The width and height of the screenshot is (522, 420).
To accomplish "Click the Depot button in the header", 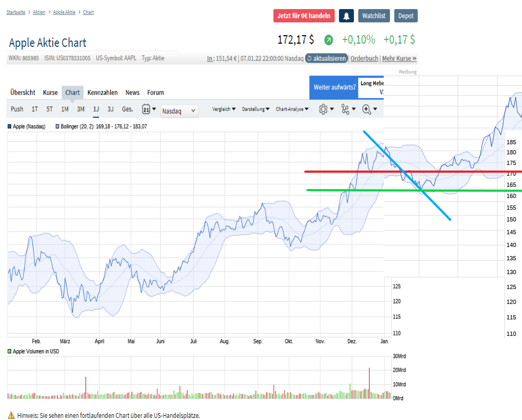I will 405,15.
